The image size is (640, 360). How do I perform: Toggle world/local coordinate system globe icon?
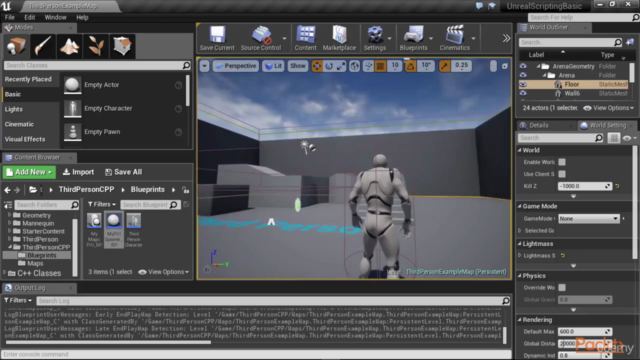(354, 66)
